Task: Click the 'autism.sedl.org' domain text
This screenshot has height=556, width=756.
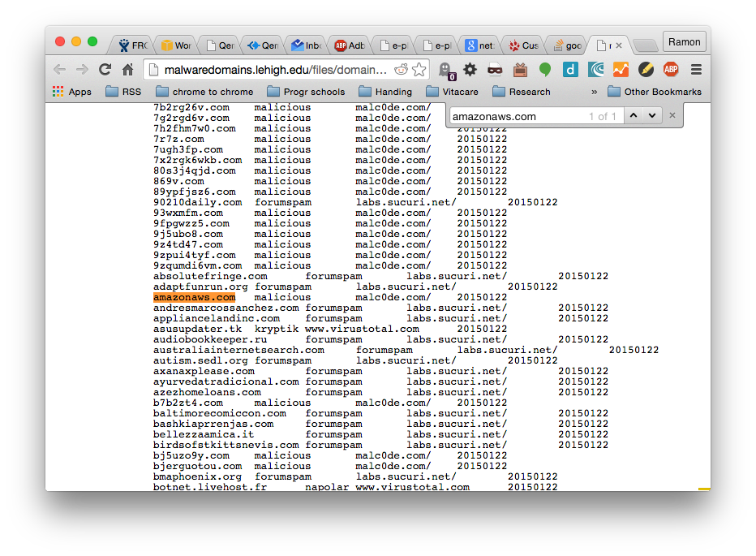Action: pos(200,360)
